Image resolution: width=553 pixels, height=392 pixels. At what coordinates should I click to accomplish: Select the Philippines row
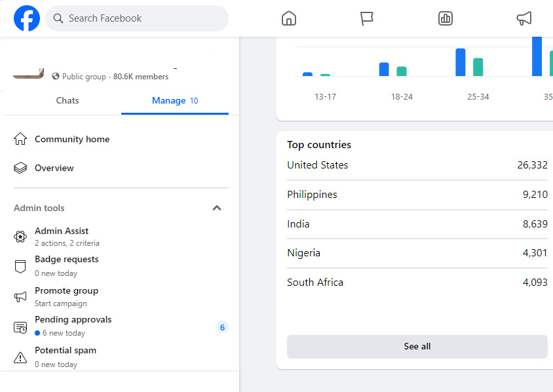click(x=417, y=195)
